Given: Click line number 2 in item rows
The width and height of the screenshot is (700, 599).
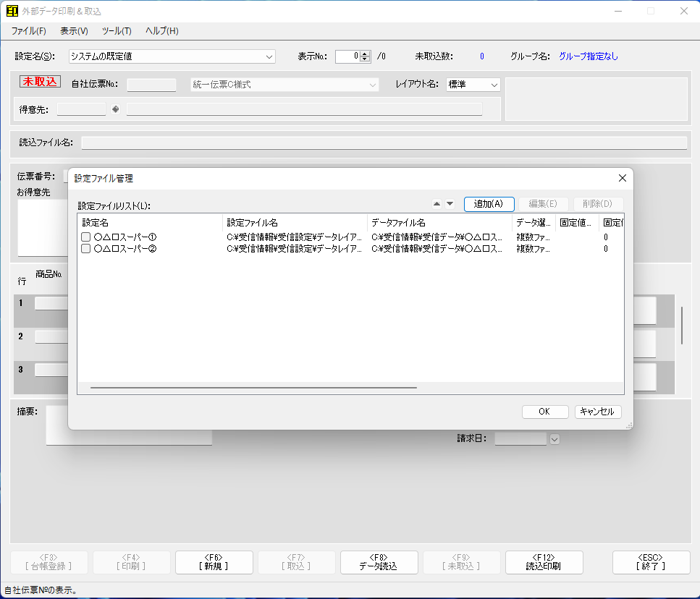Looking at the screenshot, I should pos(20,336).
